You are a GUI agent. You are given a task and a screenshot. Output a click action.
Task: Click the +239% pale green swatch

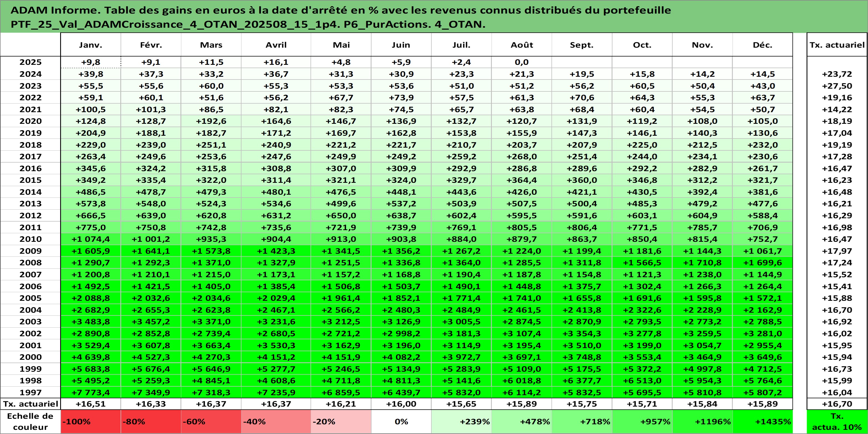point(461,422)
